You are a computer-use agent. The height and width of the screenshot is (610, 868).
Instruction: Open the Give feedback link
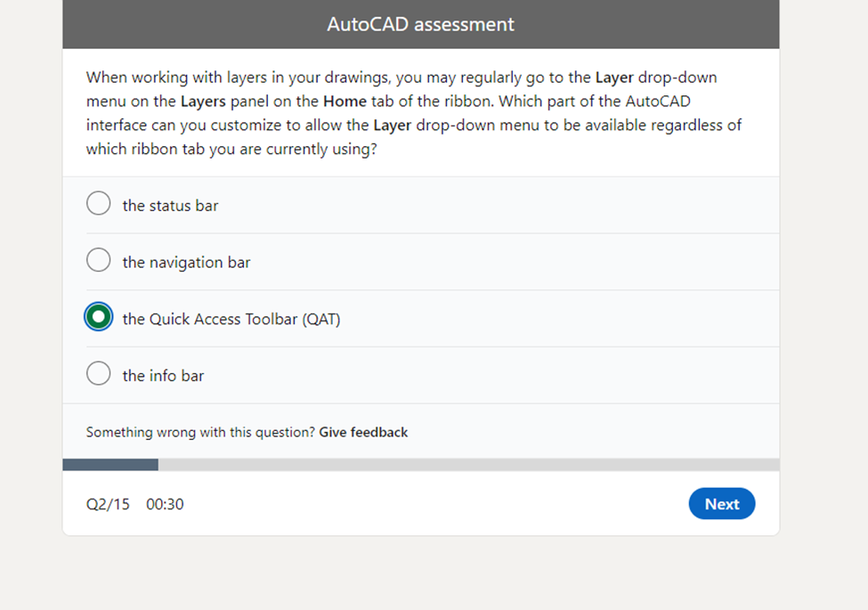[363, 432]
